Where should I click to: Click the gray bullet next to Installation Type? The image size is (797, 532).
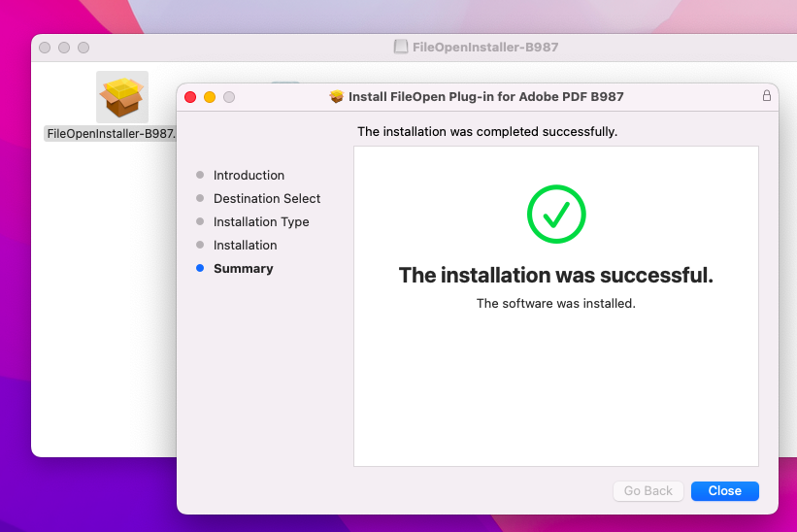(x=200, y=221)
